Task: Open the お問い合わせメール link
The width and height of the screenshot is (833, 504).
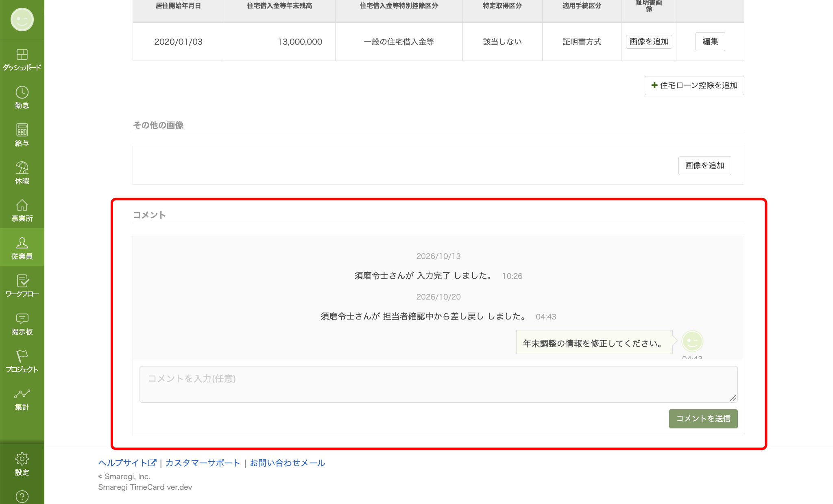Action: 287,463
